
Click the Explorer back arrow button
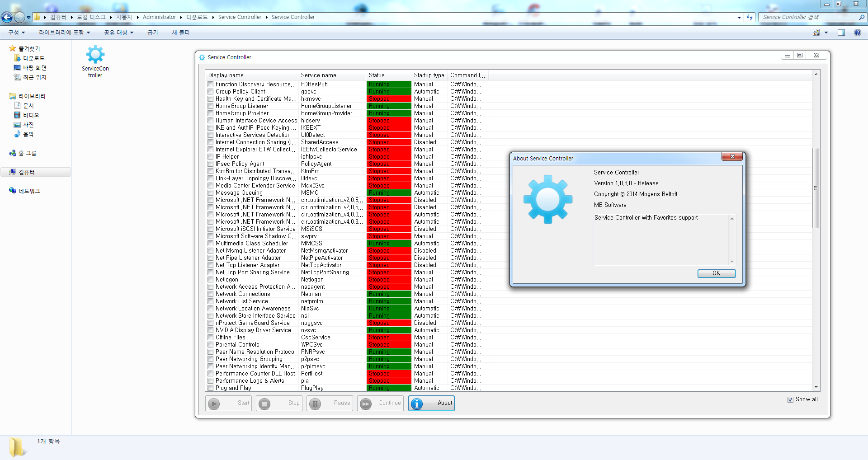[7, 17]
